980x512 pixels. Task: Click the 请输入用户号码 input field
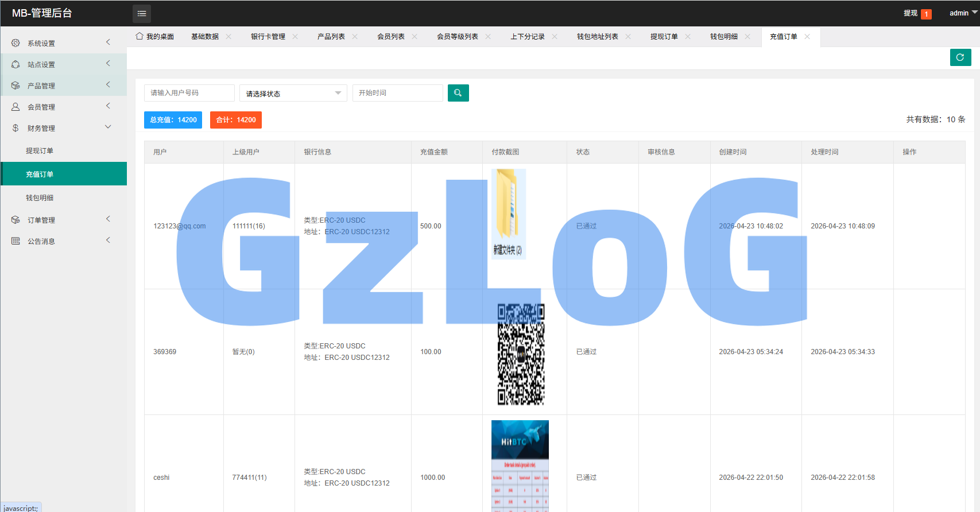coord(189,93)
